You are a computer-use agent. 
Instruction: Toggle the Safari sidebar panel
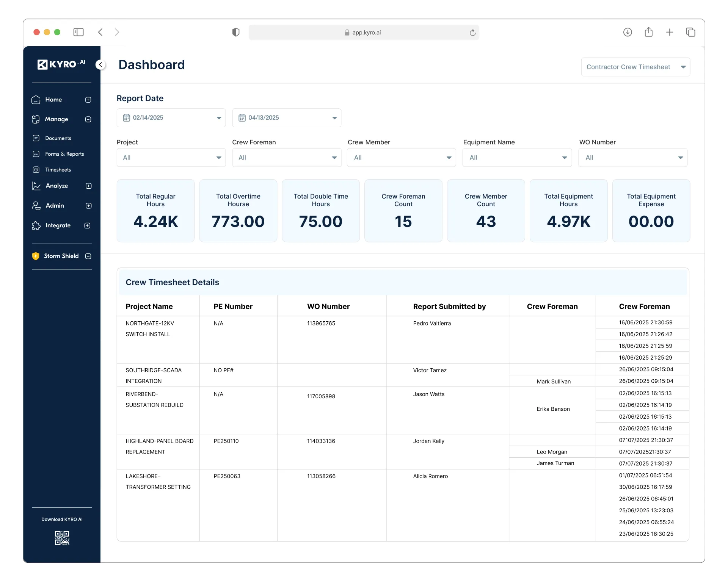[78, 32]
